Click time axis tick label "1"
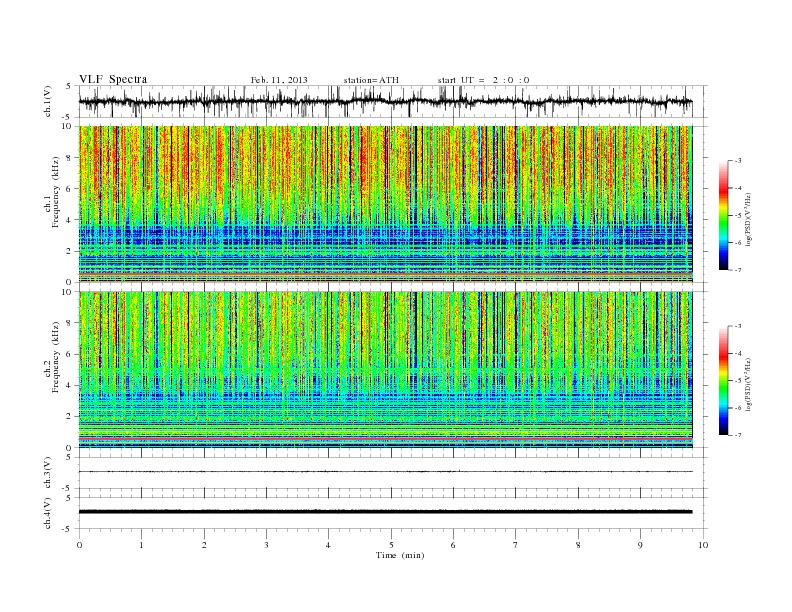This screenshot has width=792, height=612. pos(141,545)
